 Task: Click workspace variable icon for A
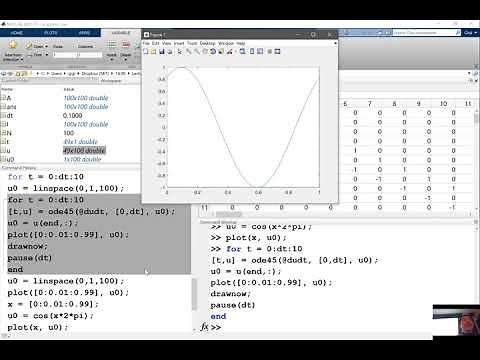[3, 98]
